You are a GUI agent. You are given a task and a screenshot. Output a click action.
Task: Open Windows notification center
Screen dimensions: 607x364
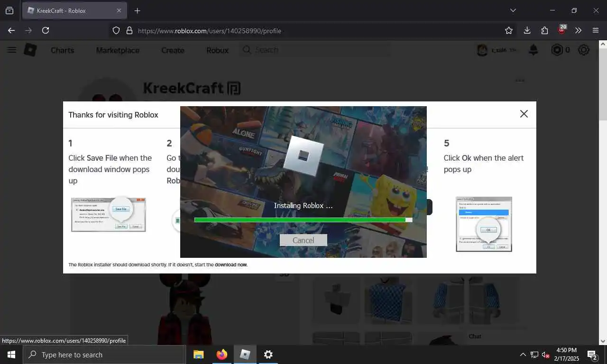(x=592, y=355)
